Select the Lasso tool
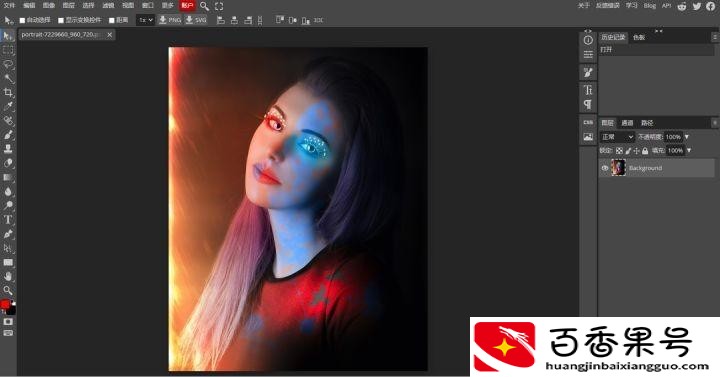 coord(8,64)
